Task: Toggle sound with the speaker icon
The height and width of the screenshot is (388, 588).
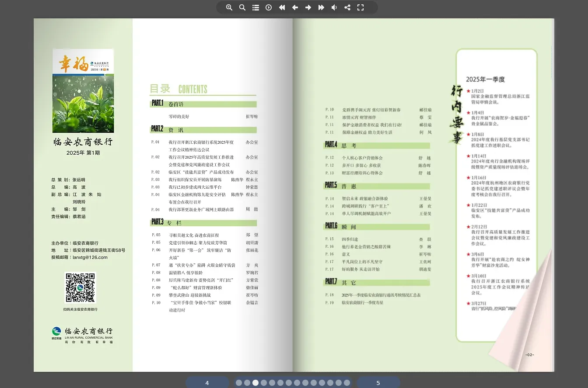Action: coord(334,7)
